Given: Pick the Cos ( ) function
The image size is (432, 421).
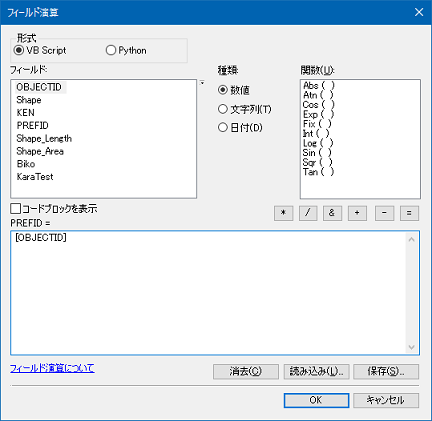Looking at the screenshot, I should (x=318, y=105).
